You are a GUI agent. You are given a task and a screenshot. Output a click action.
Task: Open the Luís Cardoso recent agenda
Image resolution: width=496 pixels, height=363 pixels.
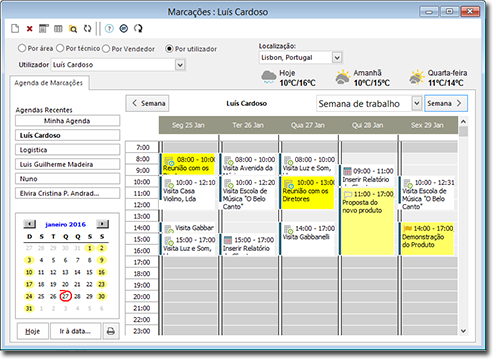click(x=67, y=135)
